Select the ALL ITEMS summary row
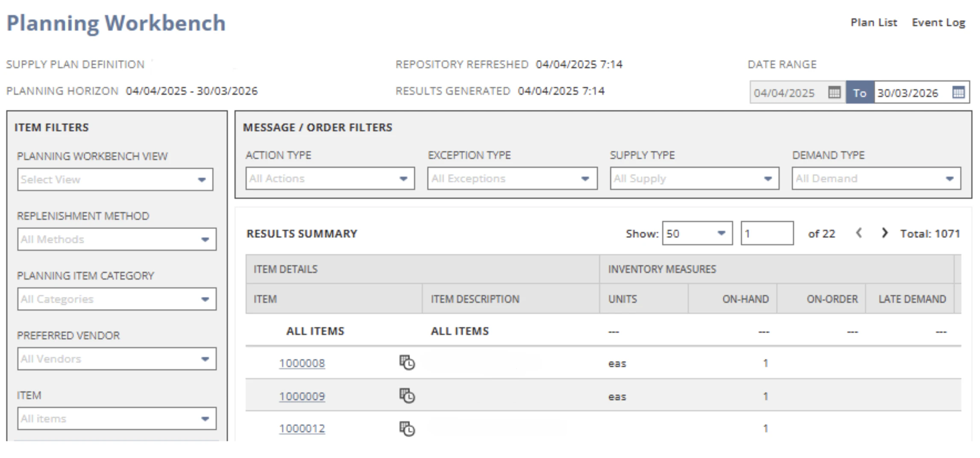 click(603, 331)
